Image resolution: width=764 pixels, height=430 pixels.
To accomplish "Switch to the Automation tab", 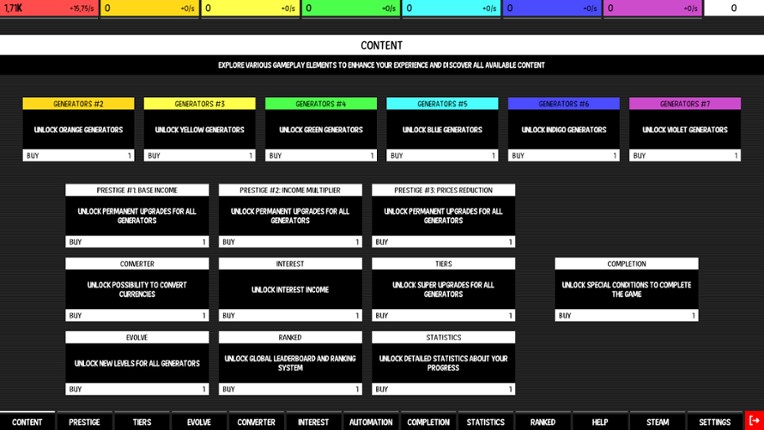I will [371, 422].
